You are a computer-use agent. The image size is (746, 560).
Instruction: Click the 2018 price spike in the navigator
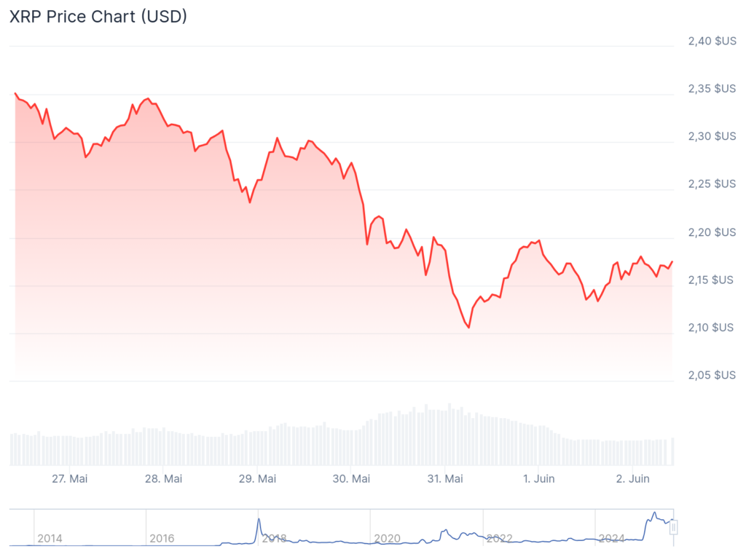click(x=258, y=523)
